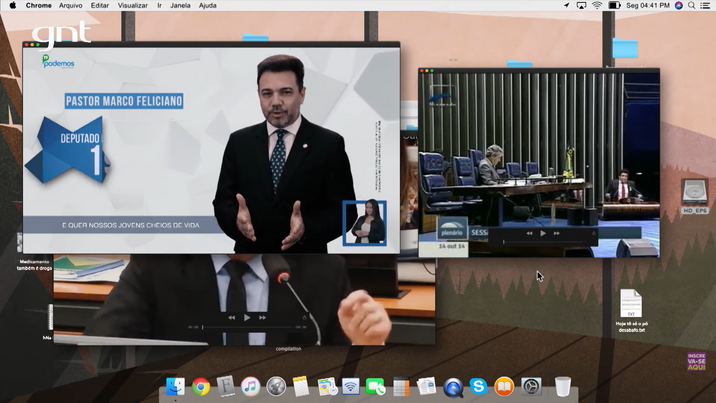
Task: Open the Chrome application menu
Action: point(38,5)
